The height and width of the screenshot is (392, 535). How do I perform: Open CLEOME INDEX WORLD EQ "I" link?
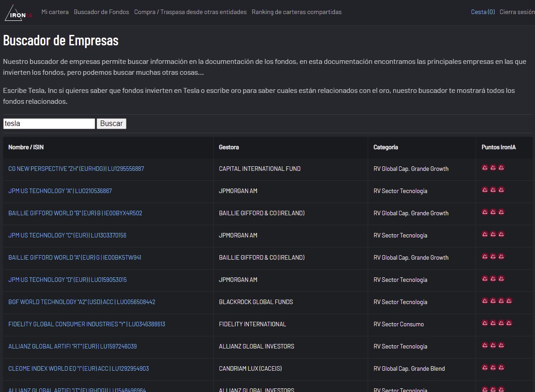[78, 368]
